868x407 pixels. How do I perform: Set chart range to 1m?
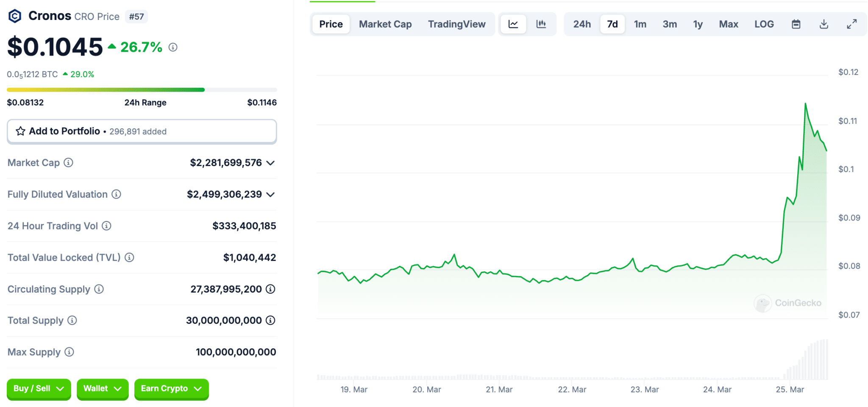640,24
